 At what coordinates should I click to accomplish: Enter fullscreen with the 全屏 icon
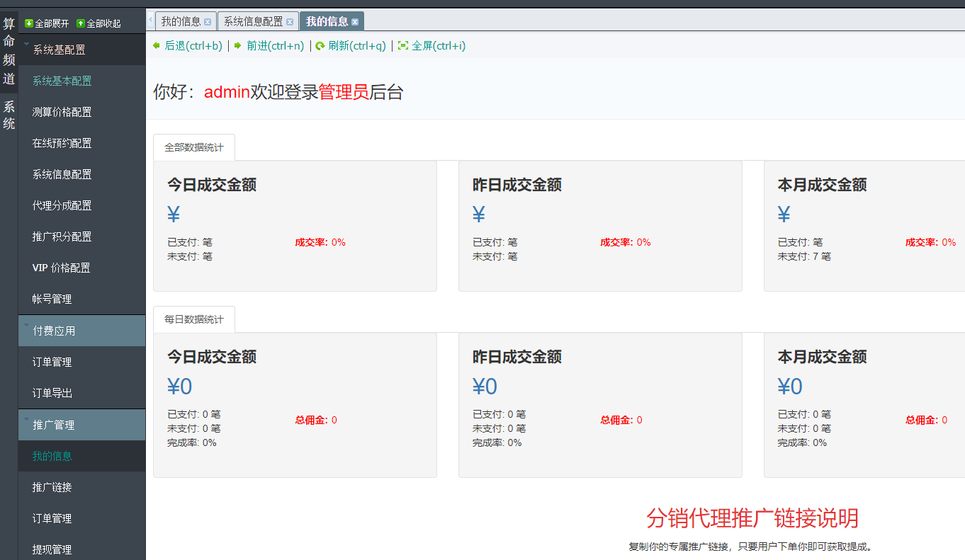(403, 45)
